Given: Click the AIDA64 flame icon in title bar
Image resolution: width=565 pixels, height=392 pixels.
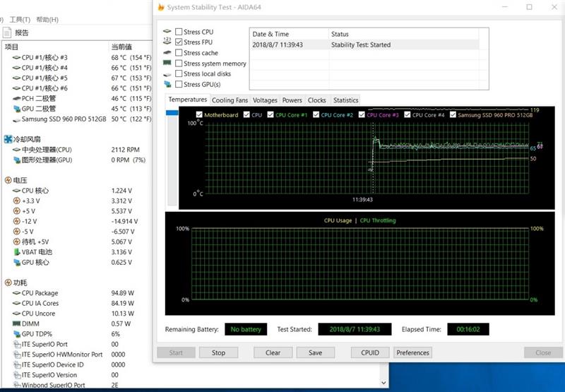Looking at the screenshot, I should (x=162, y=7).
